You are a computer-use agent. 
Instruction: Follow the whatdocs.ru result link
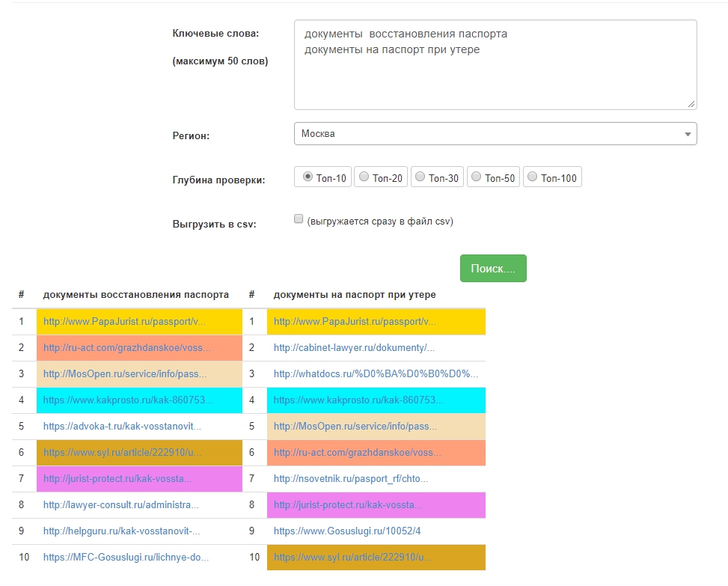click(376, 374)
